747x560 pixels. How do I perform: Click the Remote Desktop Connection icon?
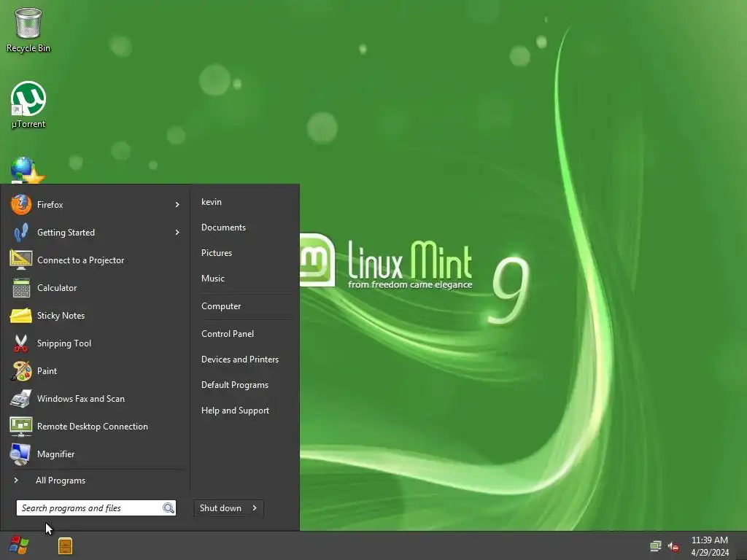(21, 426)
